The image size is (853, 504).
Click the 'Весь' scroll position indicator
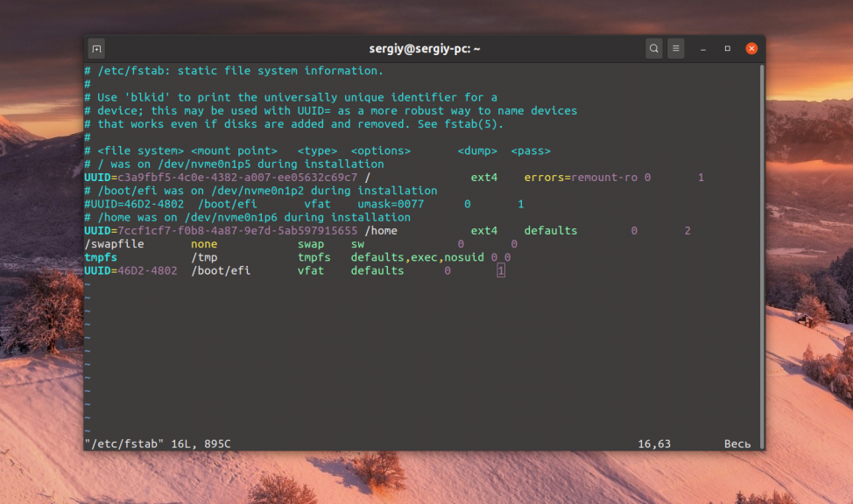pos(737,444)
